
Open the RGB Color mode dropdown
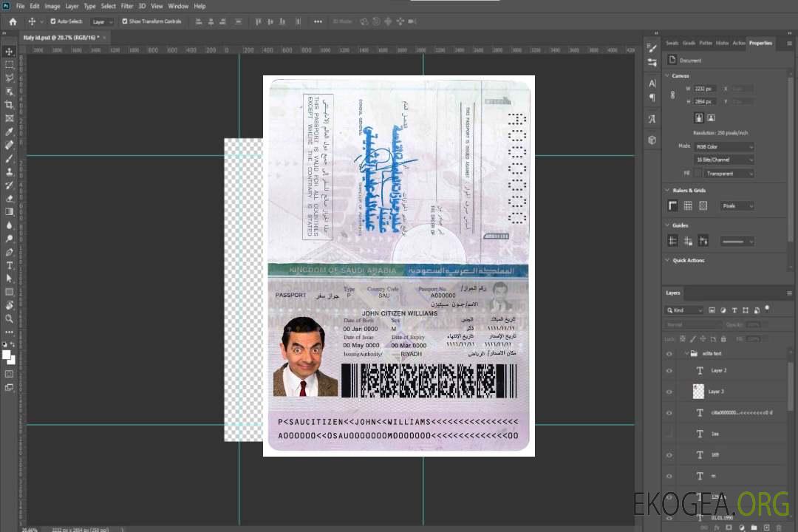click(x=723, y=146)
